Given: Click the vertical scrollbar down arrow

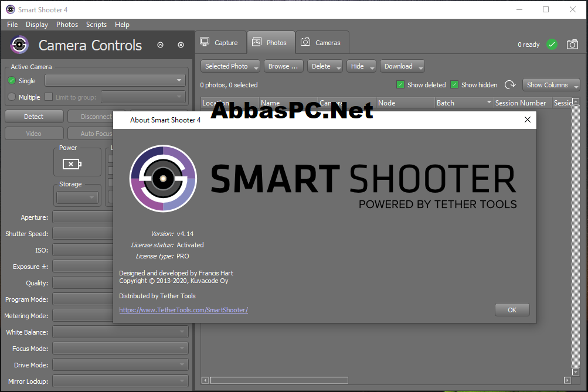Looking at the screenshot, I should 576,371.
